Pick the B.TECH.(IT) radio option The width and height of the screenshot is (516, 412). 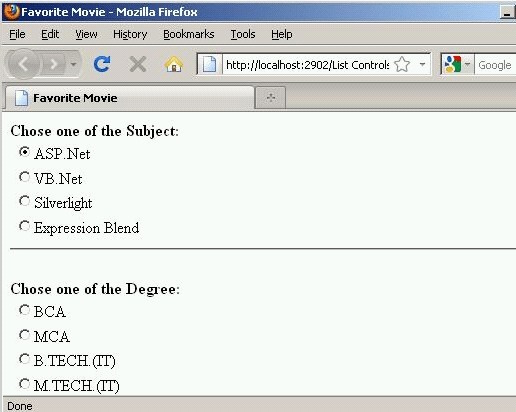click(x=24, y=359)
